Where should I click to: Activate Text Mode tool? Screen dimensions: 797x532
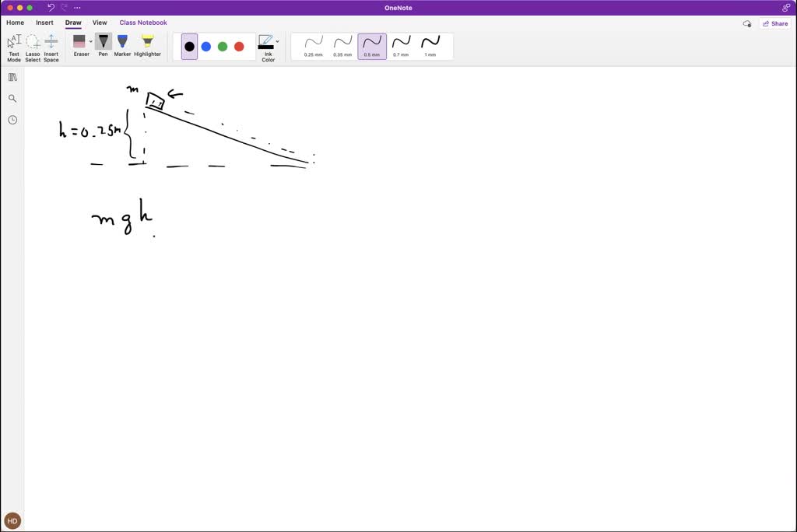pos(14,47)
